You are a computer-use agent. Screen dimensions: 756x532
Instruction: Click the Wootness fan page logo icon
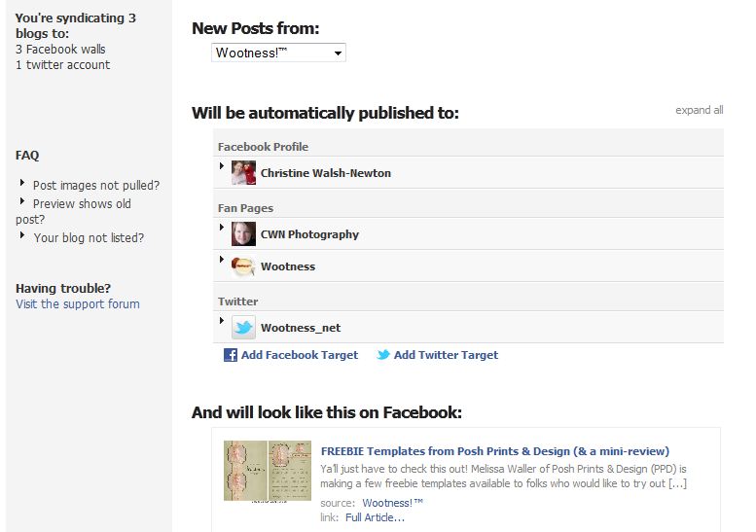(x=243, y=266)
